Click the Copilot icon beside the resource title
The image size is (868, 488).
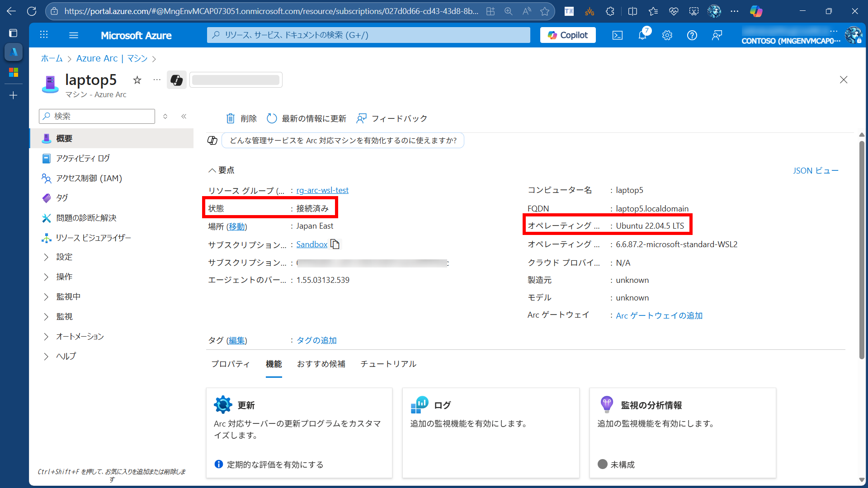tap(177, 80)
